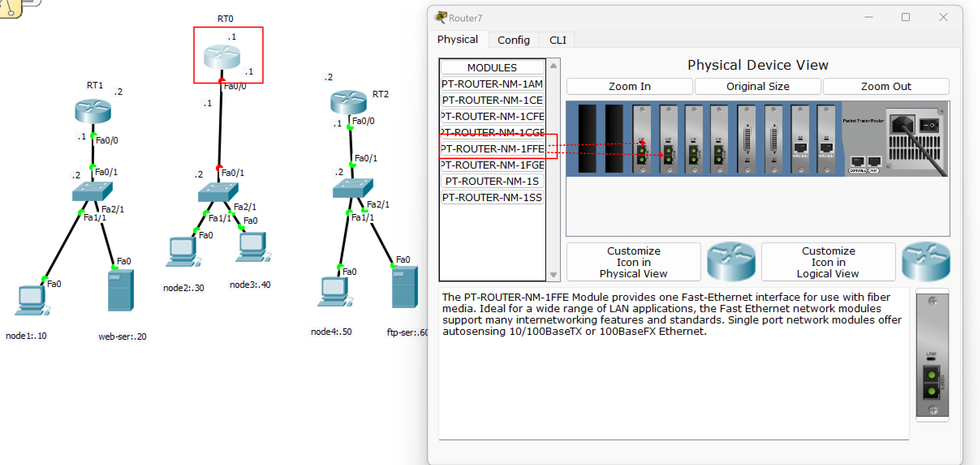
Task: Click the first fiber module in router
Action: coord(642,139)
